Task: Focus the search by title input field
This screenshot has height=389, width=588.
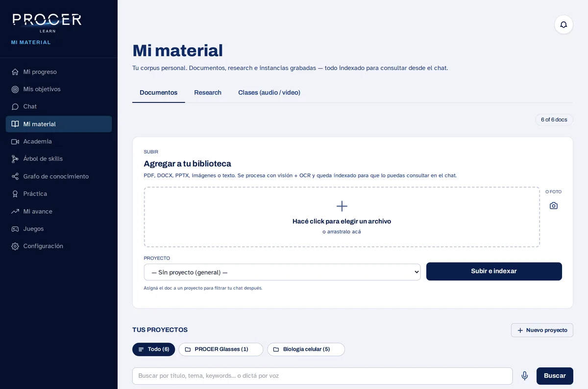Action: (x=322, y=376)
